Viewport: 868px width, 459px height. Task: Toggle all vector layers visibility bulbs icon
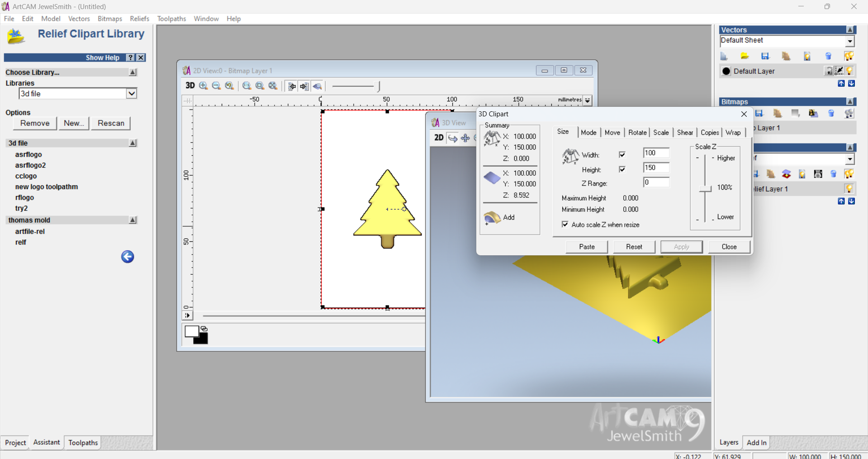click(x=849, y=56)
